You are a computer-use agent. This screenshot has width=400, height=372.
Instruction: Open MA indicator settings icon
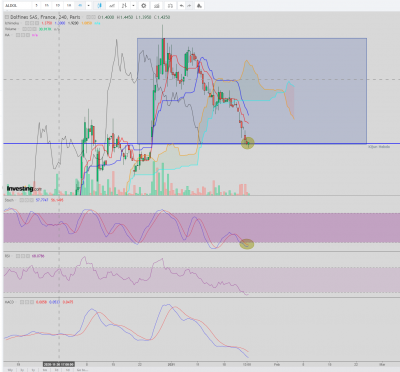pyautogui.click(x=23, y=35)
